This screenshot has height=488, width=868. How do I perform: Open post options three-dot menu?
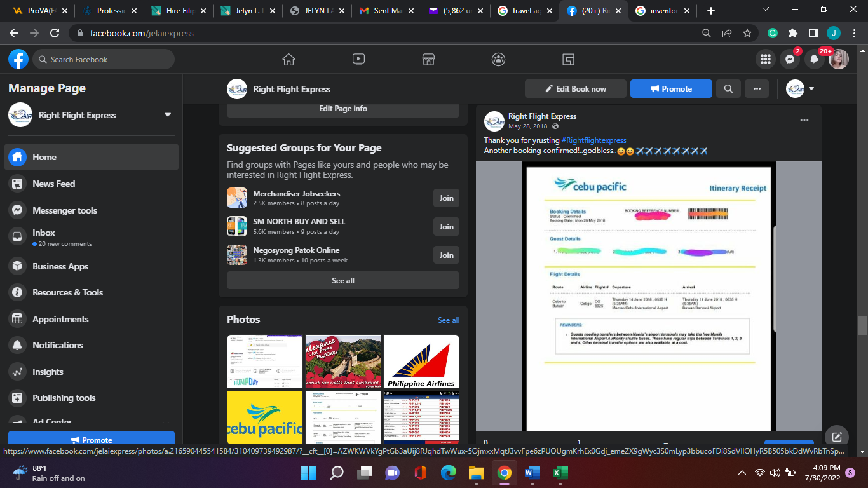pyautogui.click(x=804, y=120)
